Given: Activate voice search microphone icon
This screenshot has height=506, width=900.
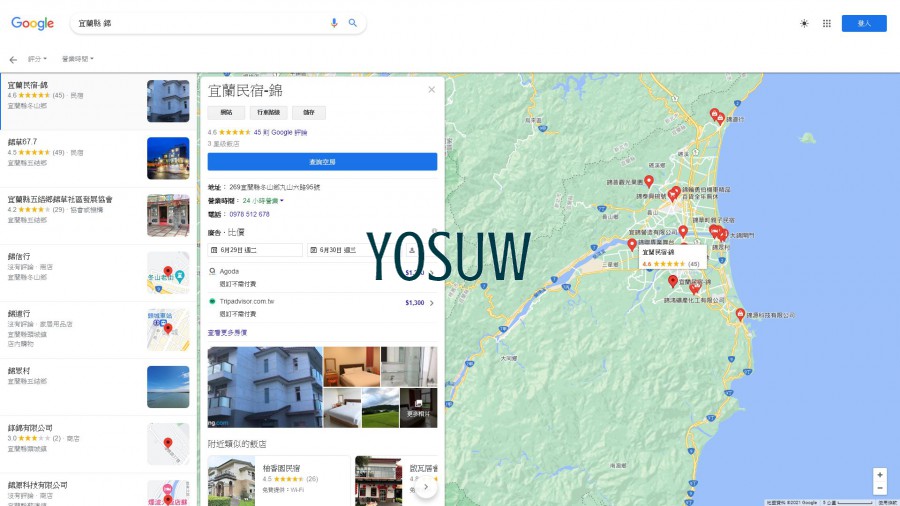Looking at the screenshot, I should 334,23.
